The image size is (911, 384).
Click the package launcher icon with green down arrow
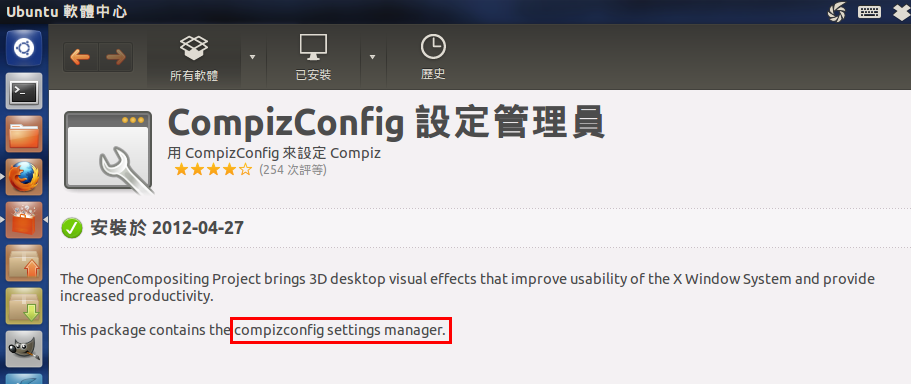[x=24, y=306]
